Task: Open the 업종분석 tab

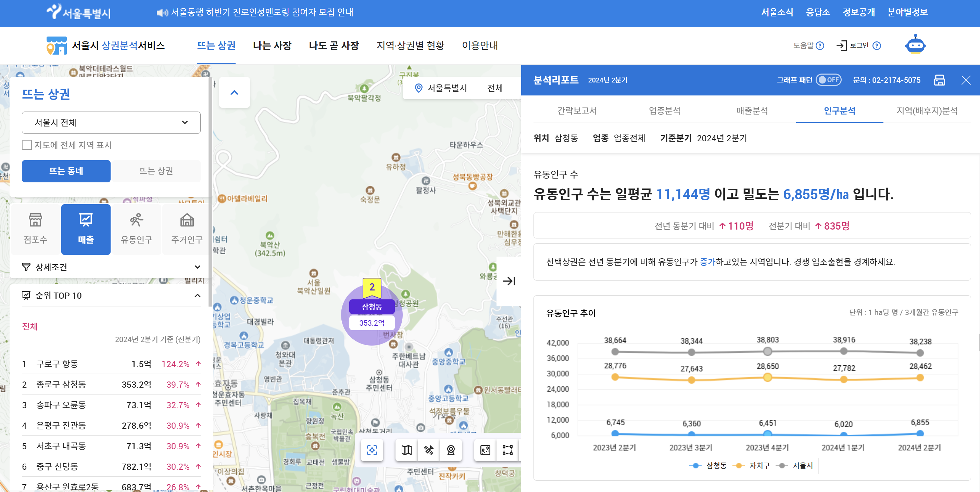Action: point(664,111)
